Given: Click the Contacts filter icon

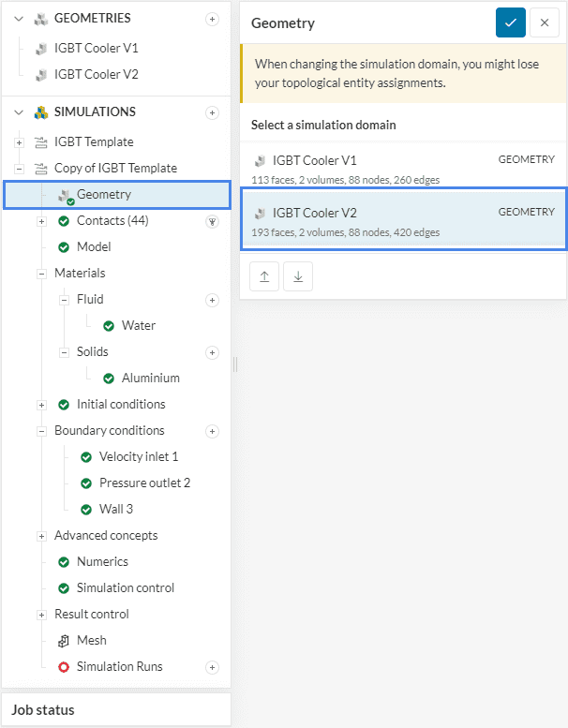Looking at the screenshot, I should [212, 221].
